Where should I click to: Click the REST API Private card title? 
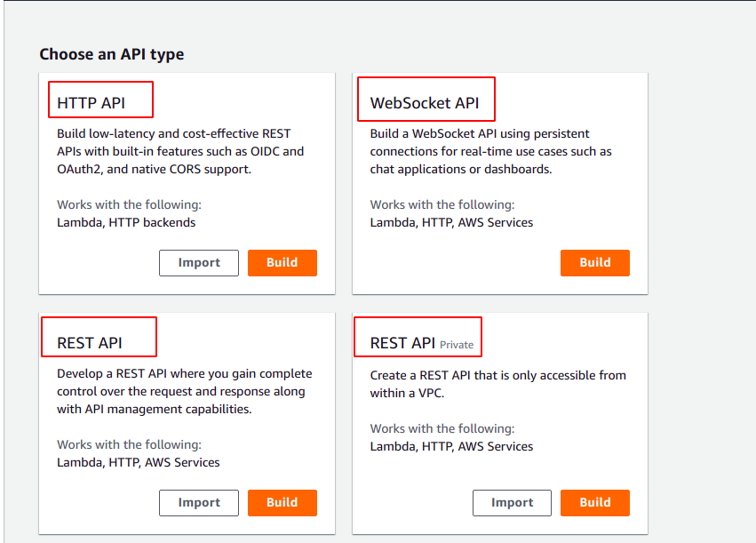pos(402,343)
